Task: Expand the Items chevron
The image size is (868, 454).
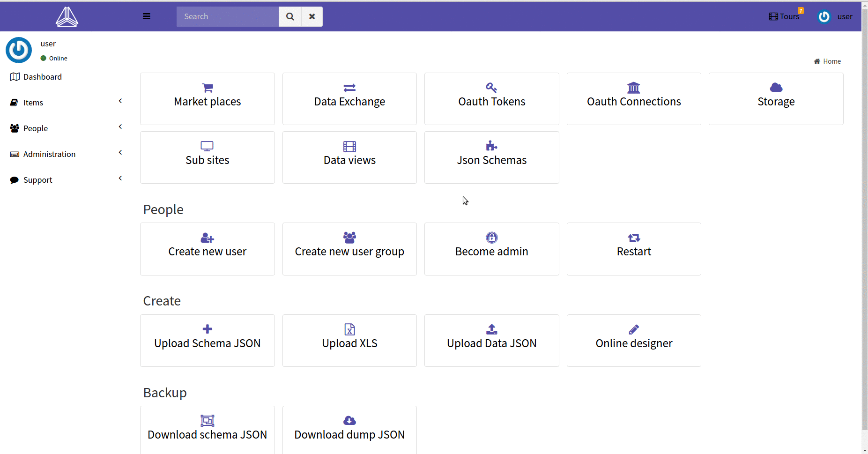Action: coord(120,101)
